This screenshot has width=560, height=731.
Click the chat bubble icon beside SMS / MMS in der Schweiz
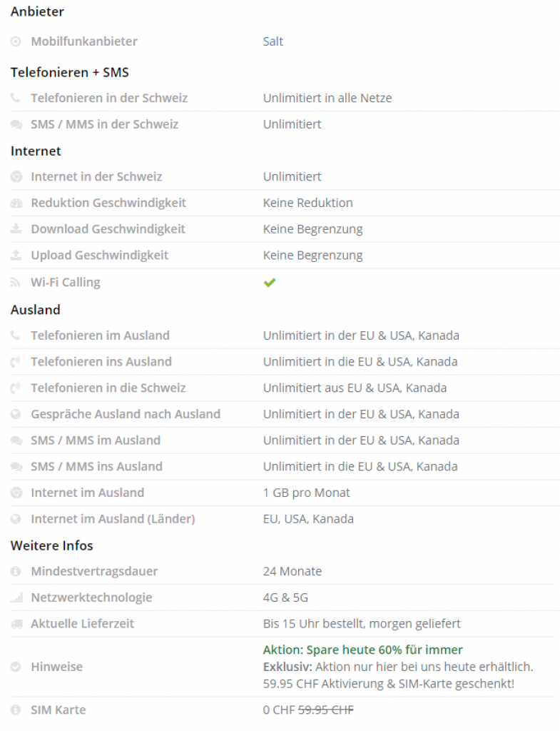tap(16, 124)
